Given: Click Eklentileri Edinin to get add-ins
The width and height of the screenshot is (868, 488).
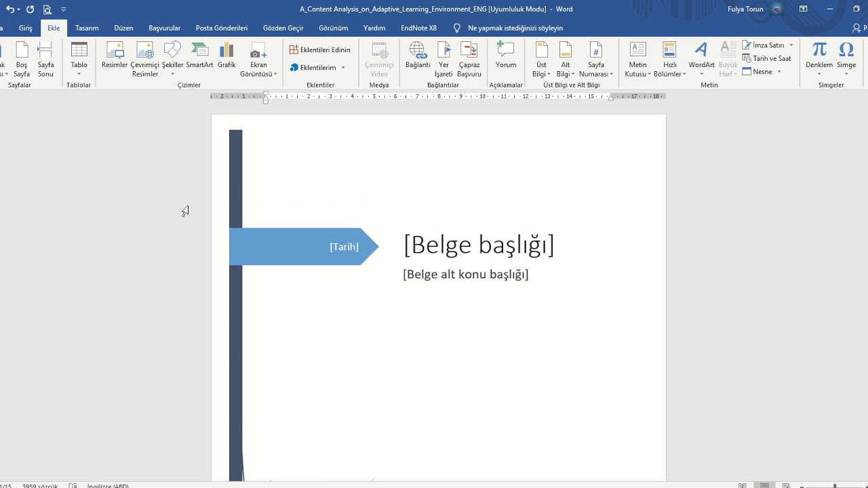Looking at the screenshot, I should 320,50.
